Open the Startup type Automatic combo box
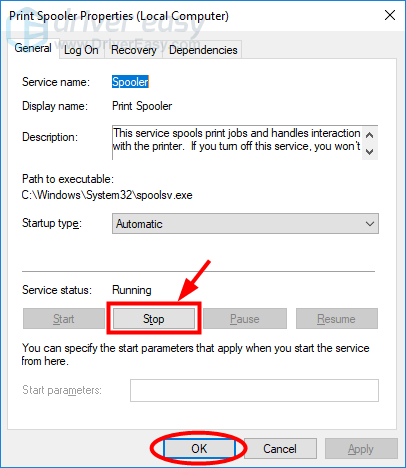Viewport: 406px width, 468px height. [245, 224]
